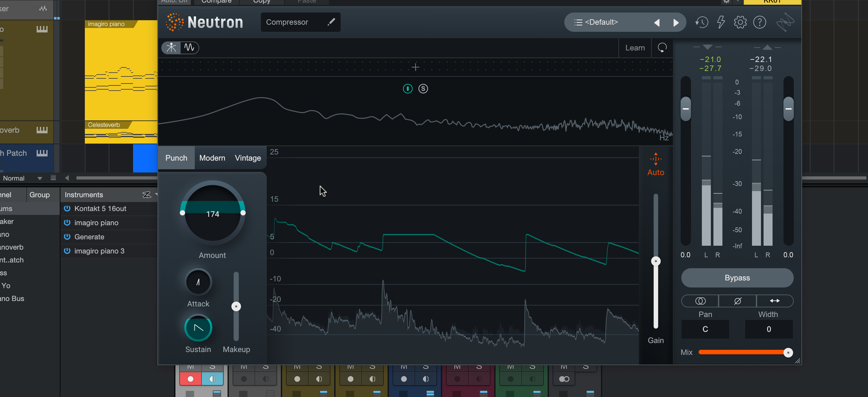The width and height of the screenshot is (868, 397).
Task: Select the Modern compressor mode
Action: click(x=212, y=158)
